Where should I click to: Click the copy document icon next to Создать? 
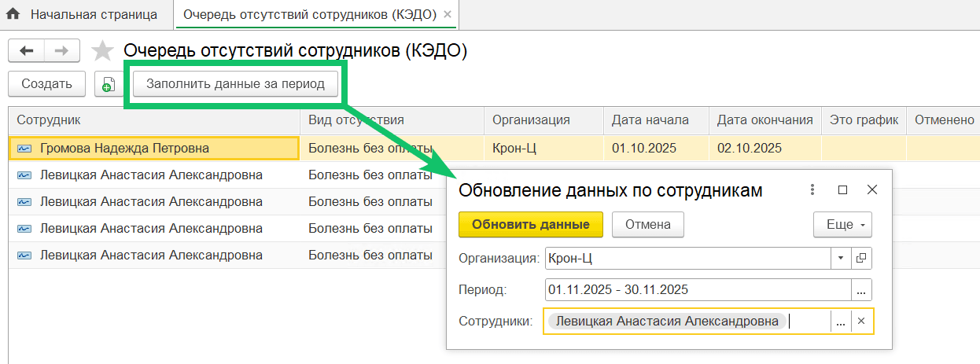pyautogui.click(x=106, y=84)
